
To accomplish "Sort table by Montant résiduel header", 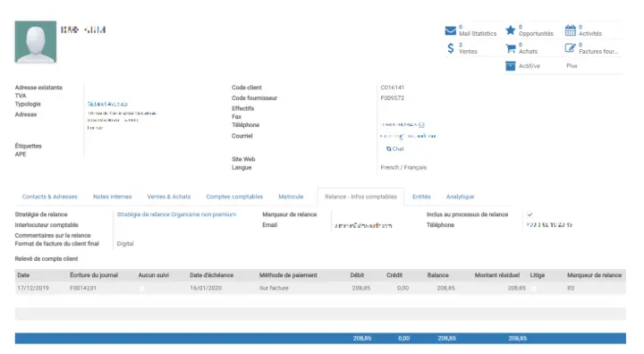I will pos(497,275).
